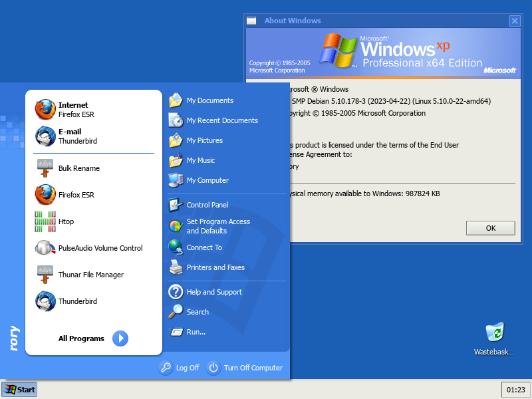Click the physical memory 987824 KB text

tap(364, 194)
